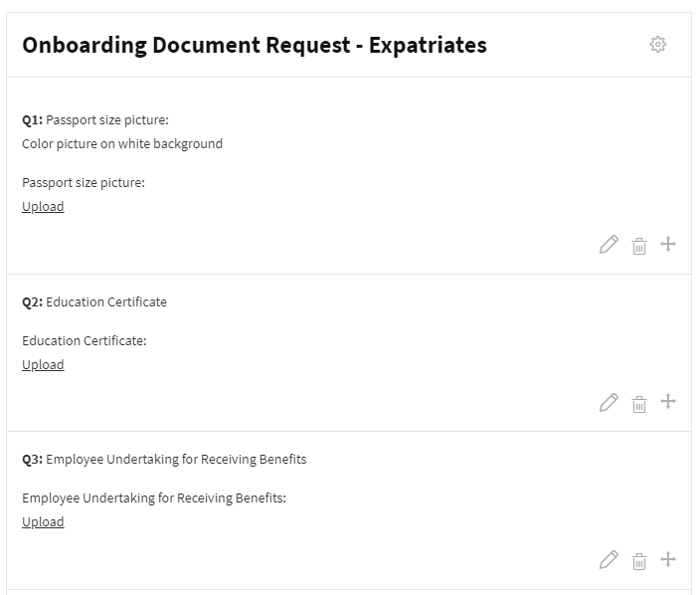This screenshot has width=700, height=595.
Task: Click Upload link under Passport size picture
Action: [43, 207]
